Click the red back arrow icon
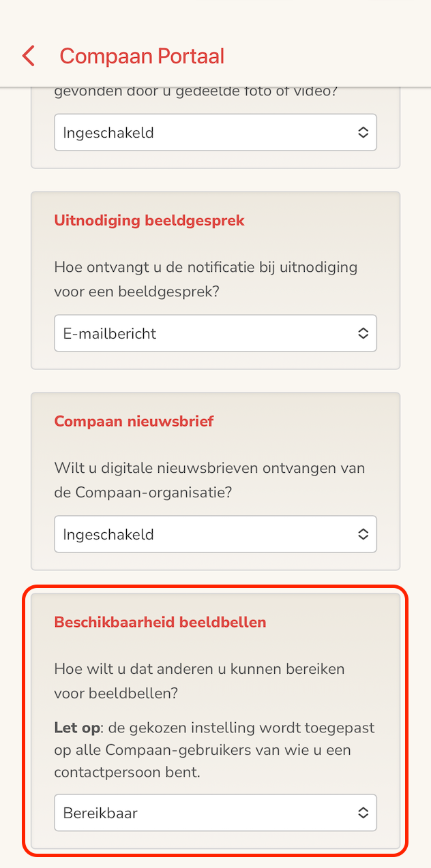Screen dimensions: 431x868 pyautogui.click(x=28, y=55)
